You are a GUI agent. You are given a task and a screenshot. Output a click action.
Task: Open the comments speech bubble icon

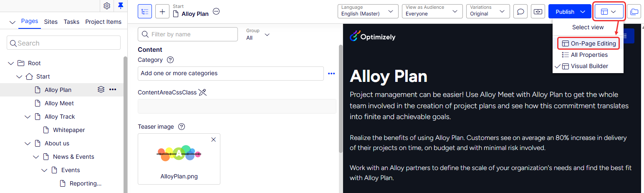(x=520, y=12)
